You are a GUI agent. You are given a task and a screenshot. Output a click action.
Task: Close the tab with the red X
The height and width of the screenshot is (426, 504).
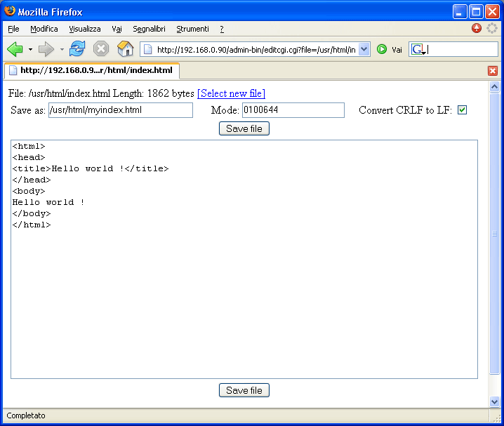(493, 71)
